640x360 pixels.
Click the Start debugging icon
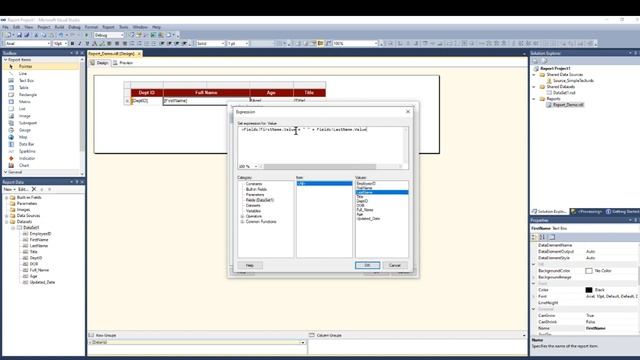pos(86,35)
